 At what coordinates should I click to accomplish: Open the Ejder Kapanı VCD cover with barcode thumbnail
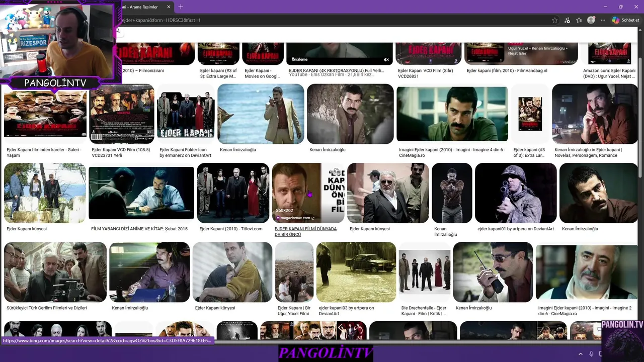coord(122,114)
